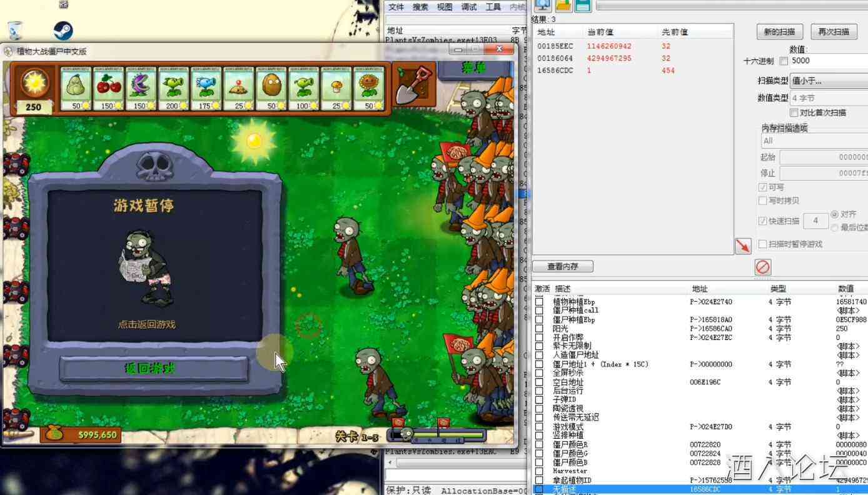This screenshot has width=868, height=495.
Task: Open the 文件 menu
Action: (396, 7)
